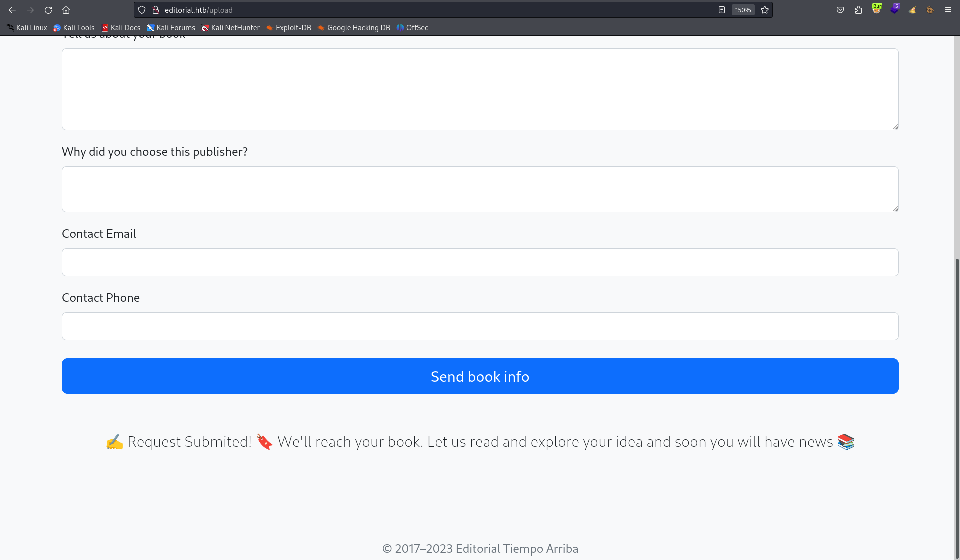
Task: Bookmark this page with the star
Action: click(765, 10)
